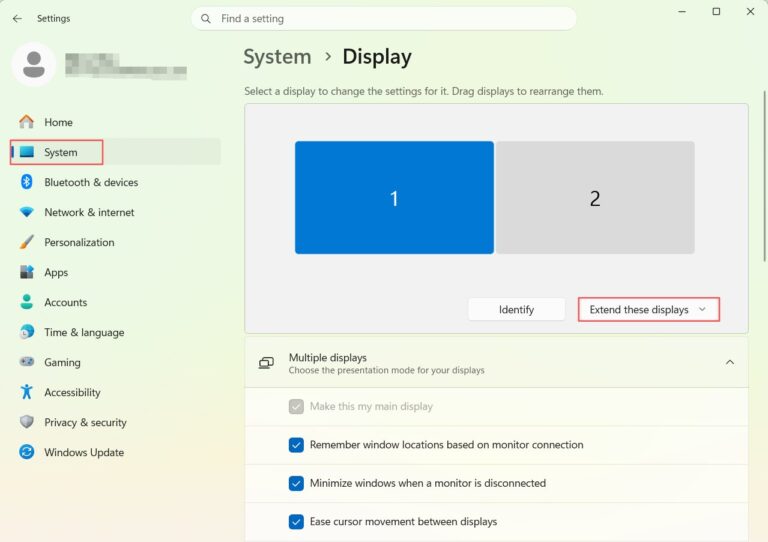Collapse the Multiple displays section chevron
The image size is (768, 542).
pos(730,362)
